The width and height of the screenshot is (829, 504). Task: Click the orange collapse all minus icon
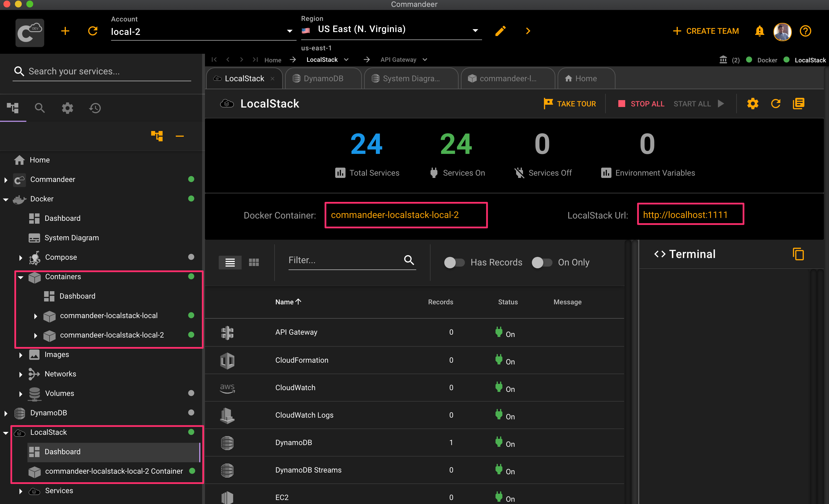[180, 136]
